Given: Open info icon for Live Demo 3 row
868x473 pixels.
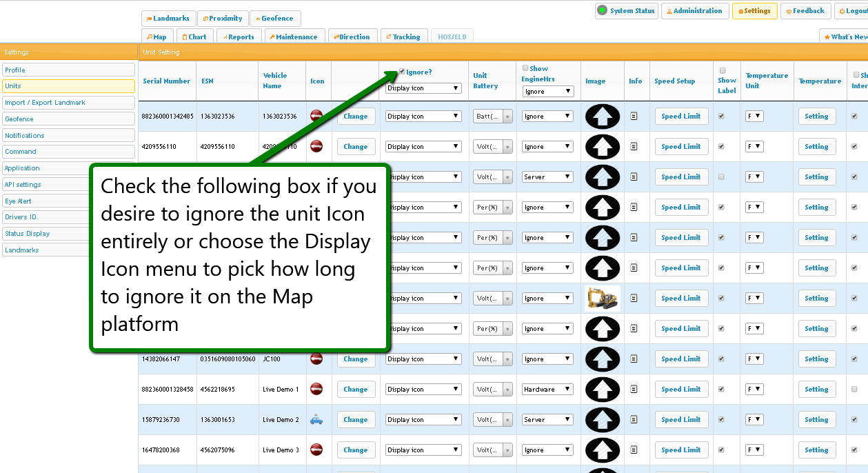Looking at the screenshot, I should click(634, 450).
